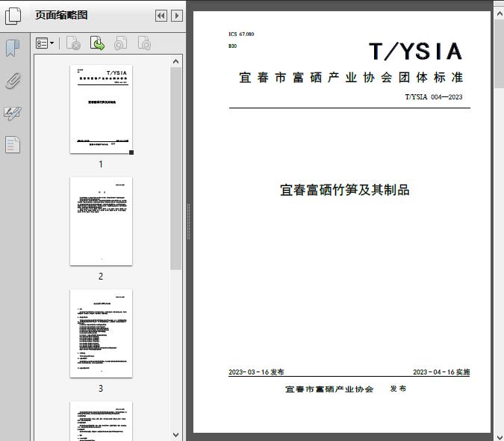Viewport: 504px width, 441px height.
Task: Open the Attachments paperclip panel
Action: pos(13,81)
